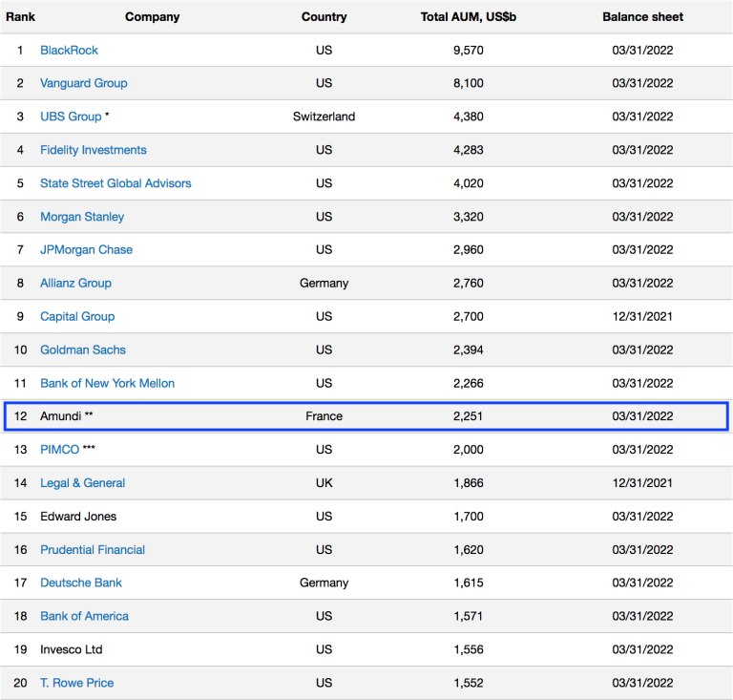Follow the Legal & General link
Viewport: 733px width, 700px height.
click(82, 483)
